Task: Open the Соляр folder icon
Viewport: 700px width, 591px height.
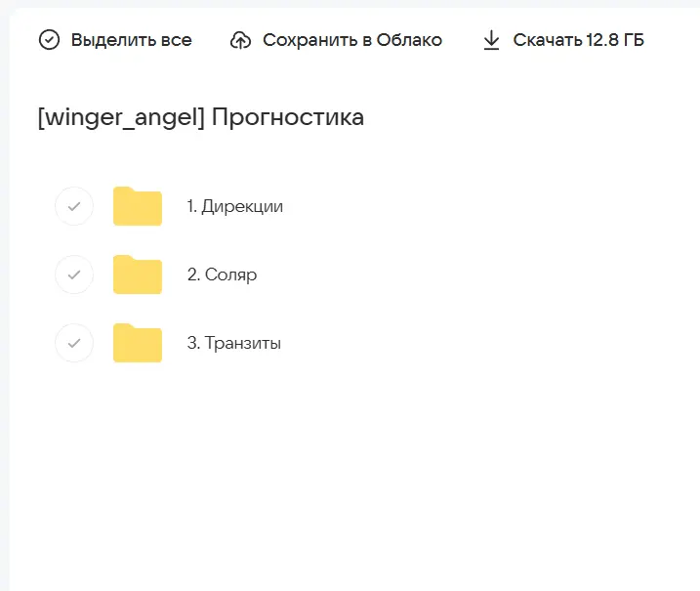Action: coord(138,274)
